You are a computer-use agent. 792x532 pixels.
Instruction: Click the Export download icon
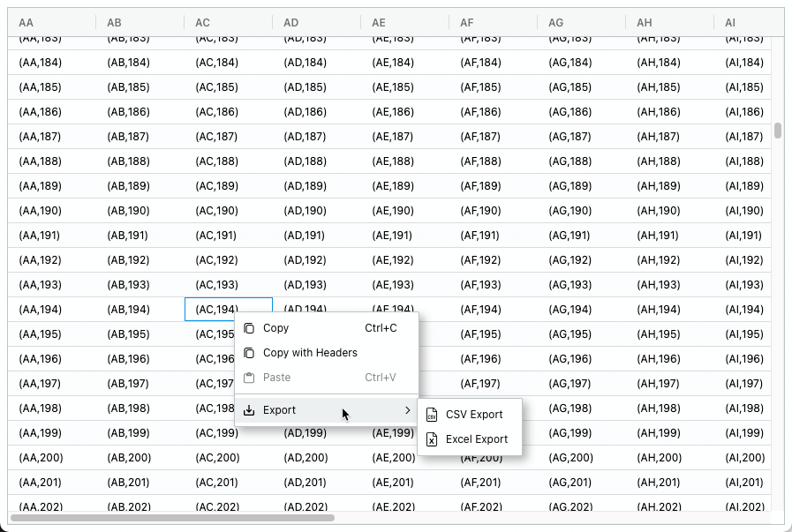coord(250,409)
